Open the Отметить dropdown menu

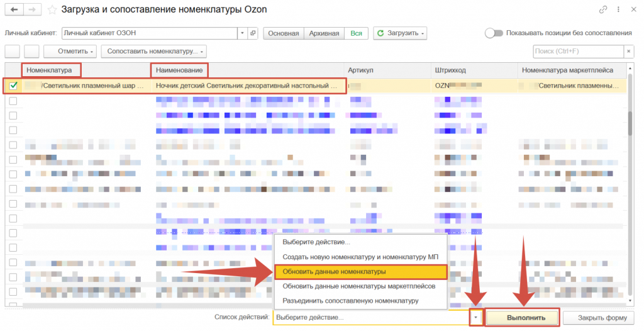(x=77, y=52)
